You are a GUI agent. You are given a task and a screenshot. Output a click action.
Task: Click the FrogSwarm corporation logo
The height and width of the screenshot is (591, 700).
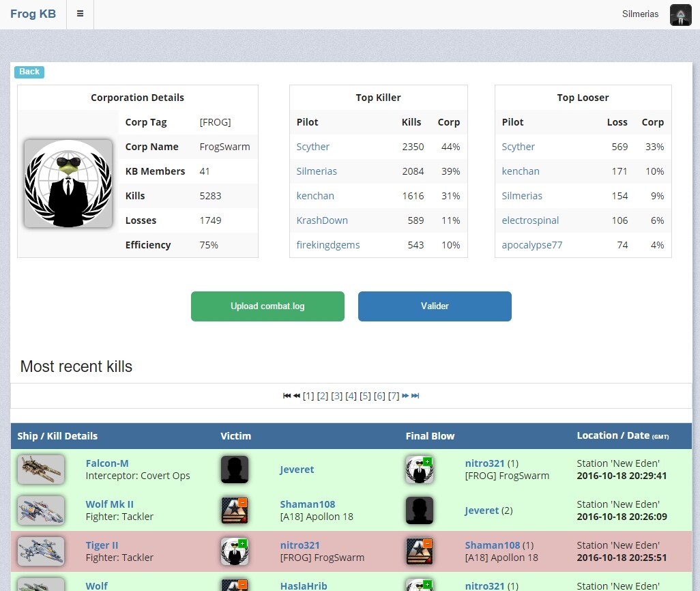click(68, 184)
